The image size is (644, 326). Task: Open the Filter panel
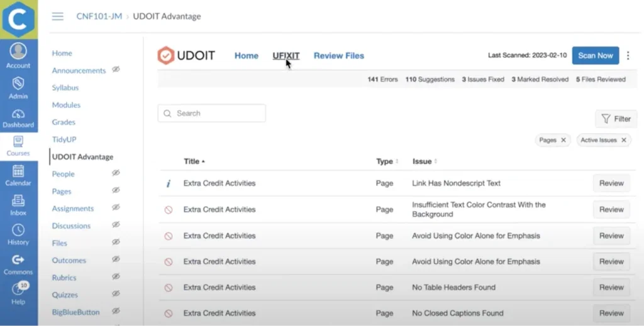point(616,119)
